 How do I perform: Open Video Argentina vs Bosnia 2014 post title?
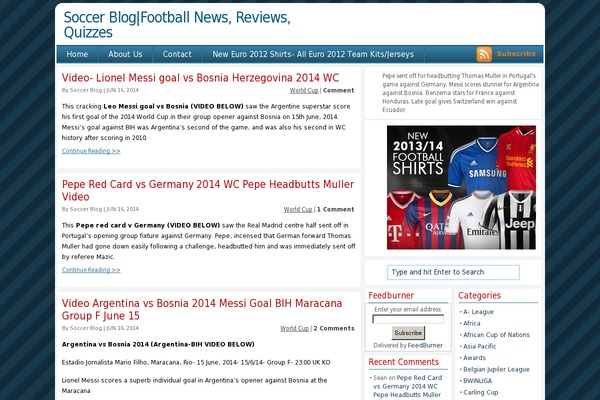[202, 309]
